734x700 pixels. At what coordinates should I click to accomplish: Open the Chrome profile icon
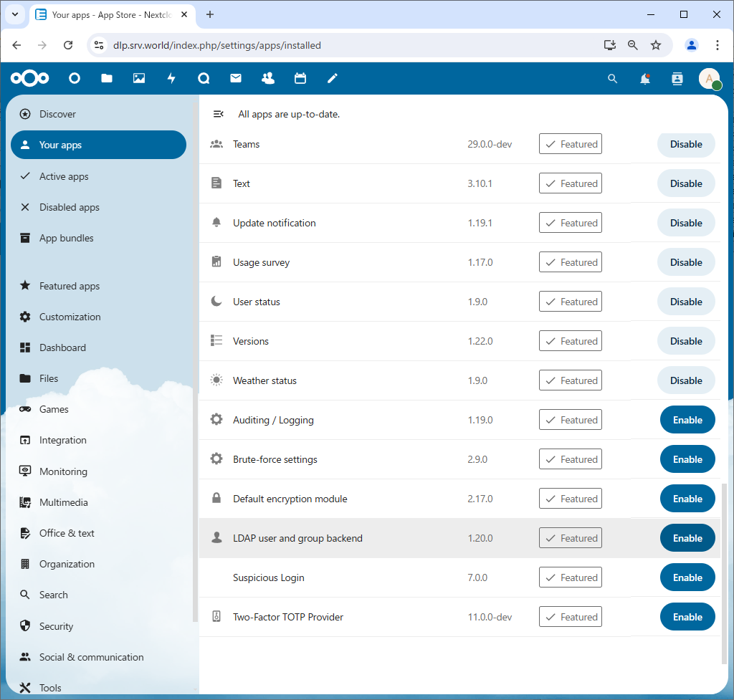692,45
